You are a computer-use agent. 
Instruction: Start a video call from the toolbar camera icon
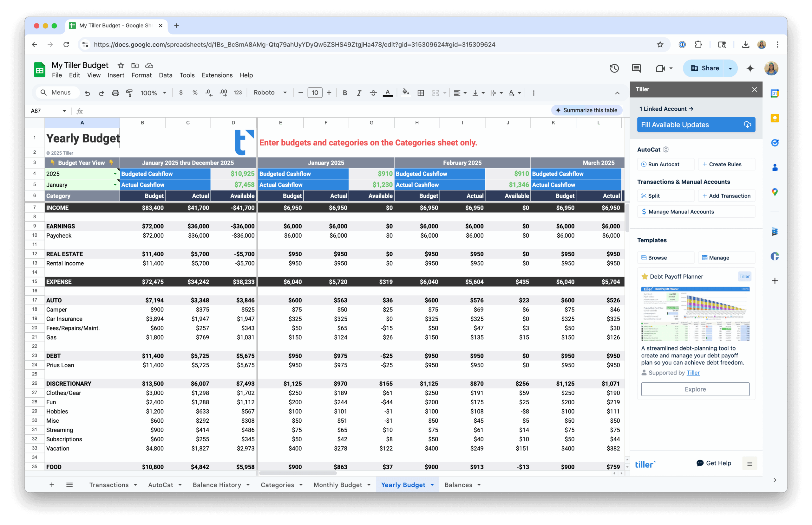661,68
